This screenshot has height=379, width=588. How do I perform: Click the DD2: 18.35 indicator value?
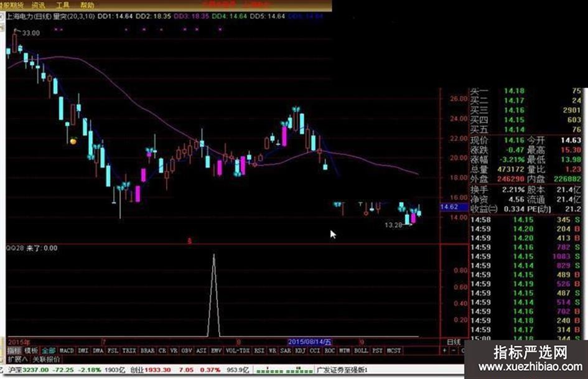click(153, 16)
